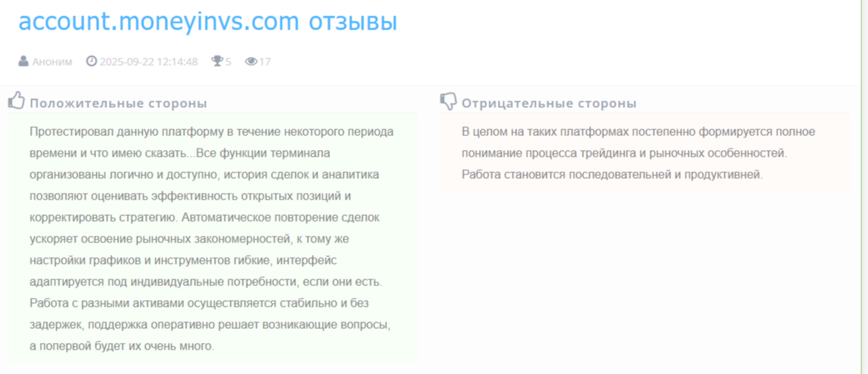Viewport: 868px width, 374px height.
Task: Click the thumbs-up icon for positives
Action: (x=16, y=100)
